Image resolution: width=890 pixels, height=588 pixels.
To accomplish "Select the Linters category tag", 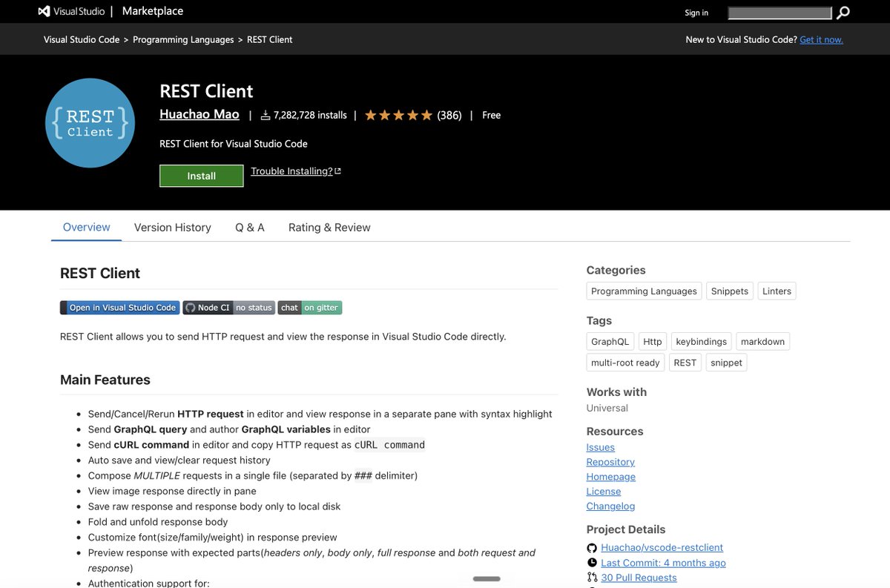I will click(777, 291).
